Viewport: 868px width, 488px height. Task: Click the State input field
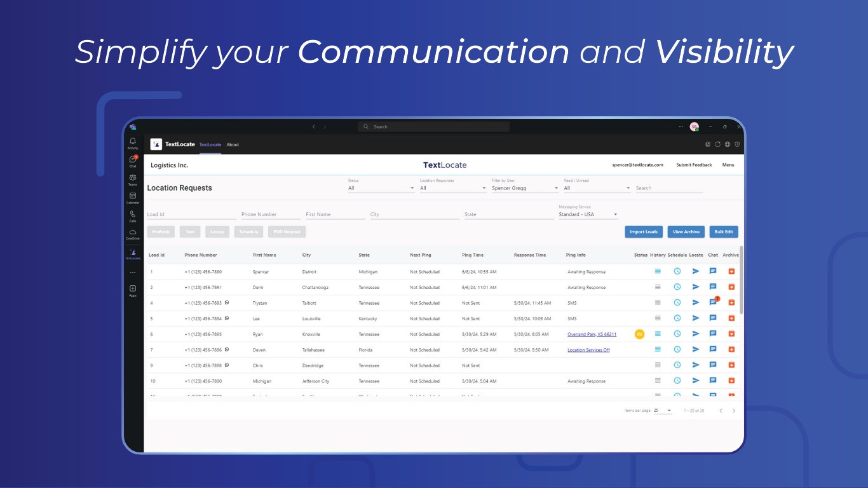point(509,215)
